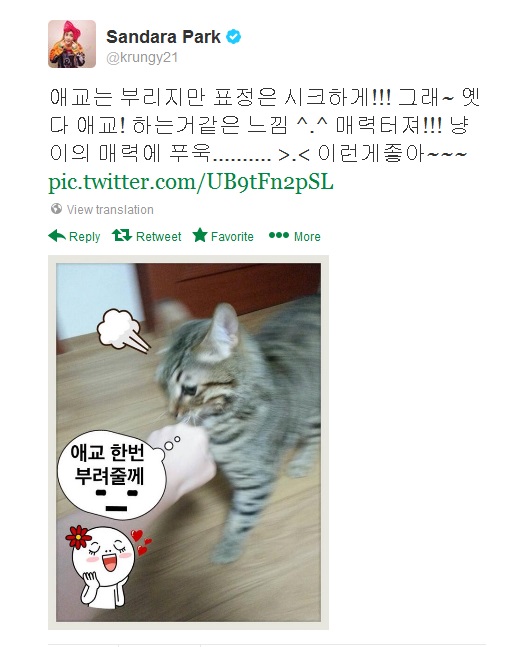Click the Retweet arrows icon

[122, 235]
